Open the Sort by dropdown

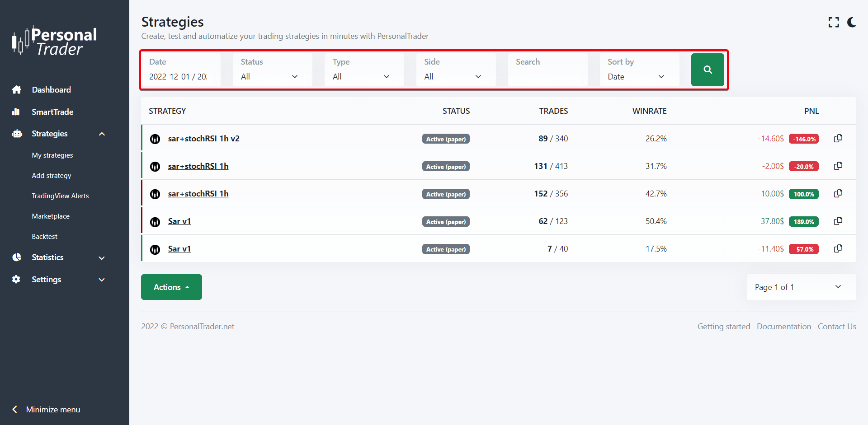pyautogui.click(x=636, y=77)
